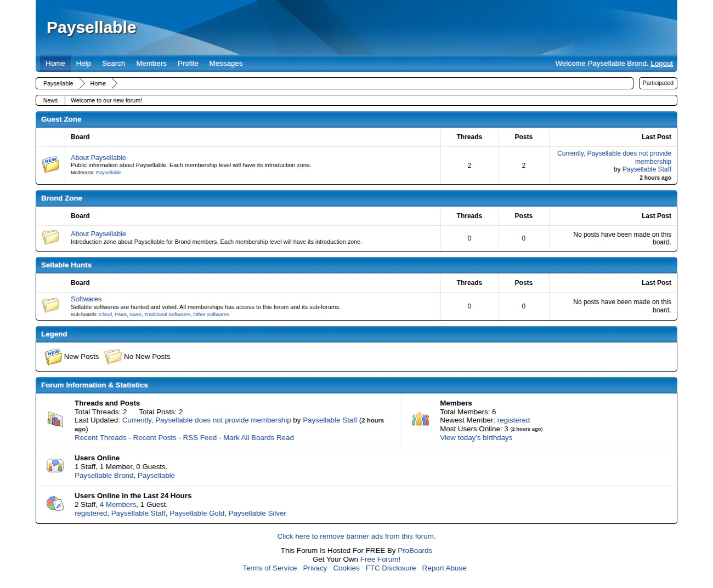This screenshot has height=588, width=713.
Task: Open the Report Abuse footer link
Action: click(x=444, y=568)
